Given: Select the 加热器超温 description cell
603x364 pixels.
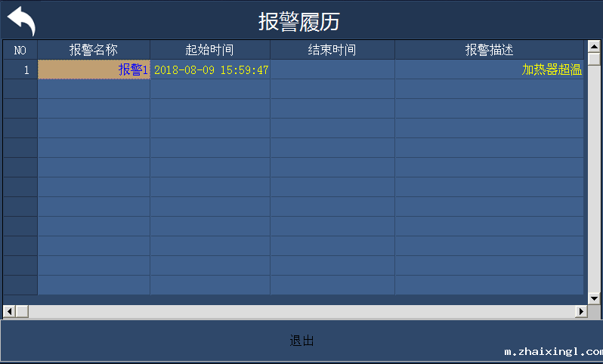Looking at the screenshot, I should 489,69.
